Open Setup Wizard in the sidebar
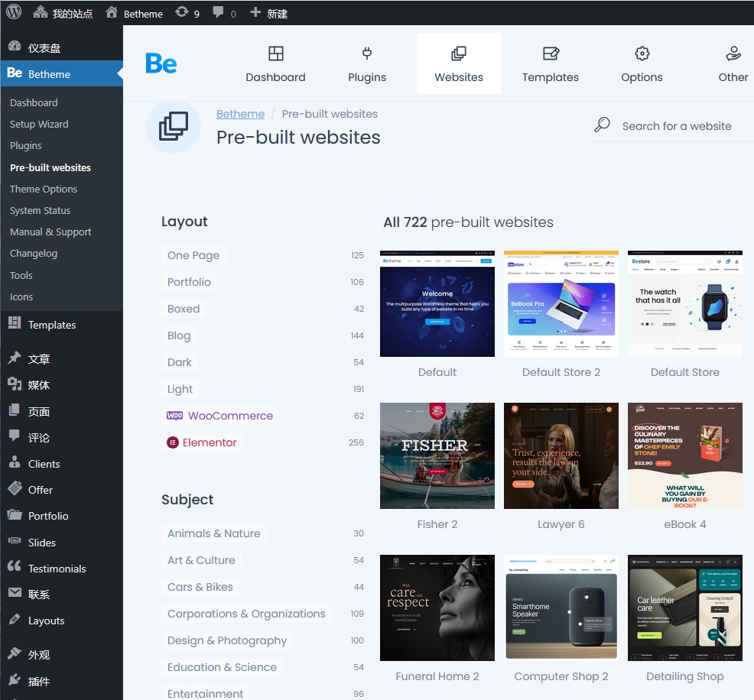Screen dimensions: 754x700 40,124
